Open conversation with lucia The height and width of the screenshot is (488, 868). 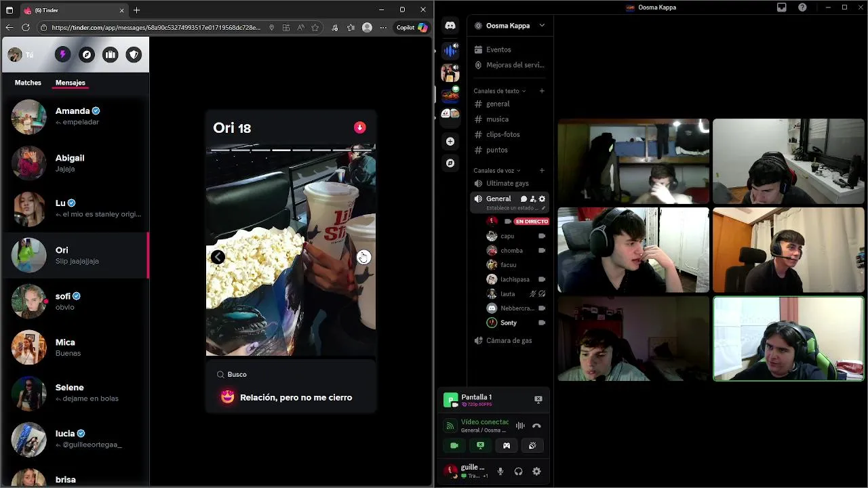point(75,439)
